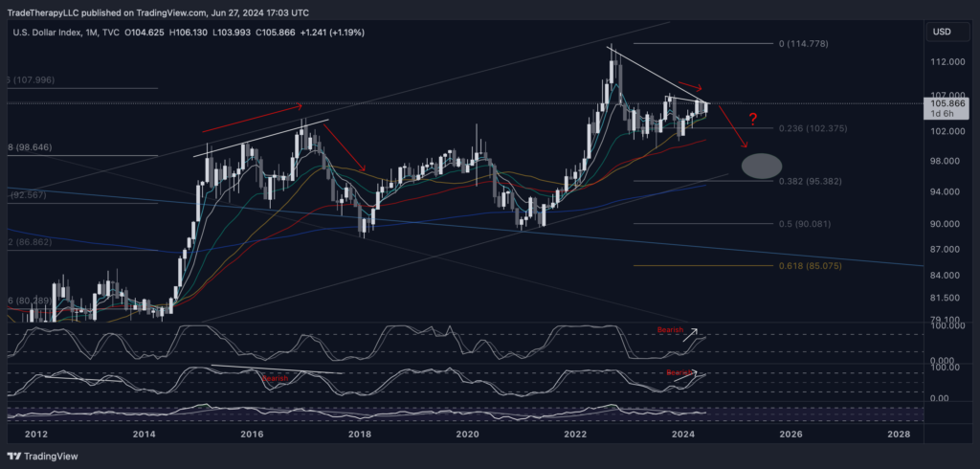Select the 0.618 (85.075) golden Fibonacci level
Screen dimensions: 980x469
pyautogui.click(x=809, y=265)
